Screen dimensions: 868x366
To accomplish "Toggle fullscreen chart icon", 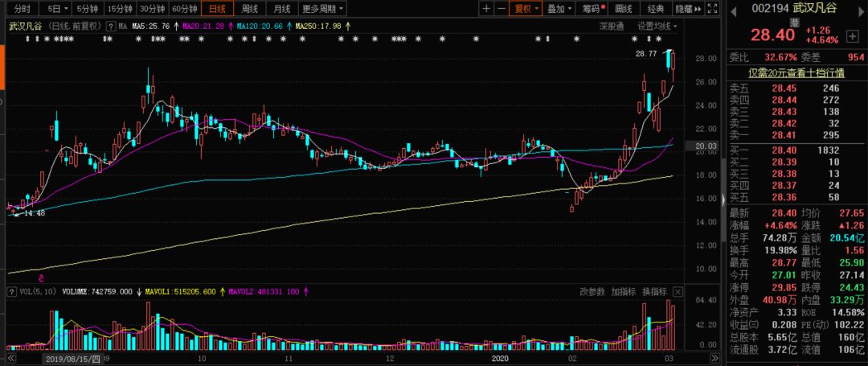I will [x=713, y=9].
